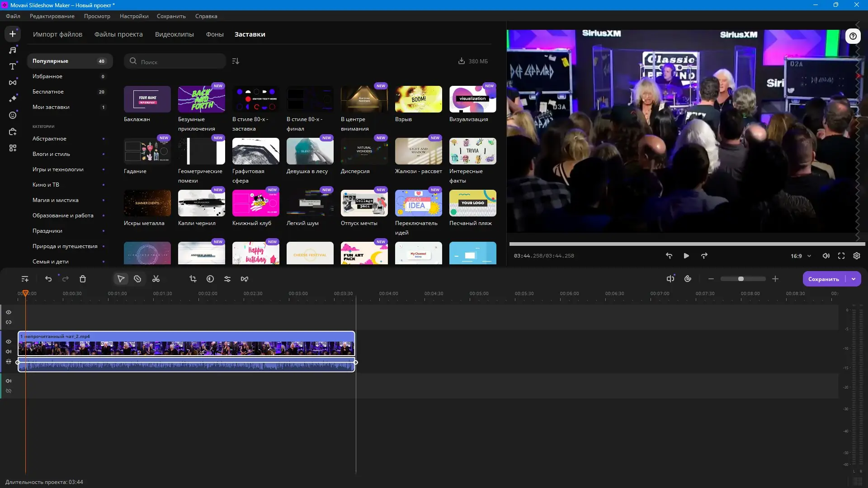Click the delete trash icon

pos(83,279)
